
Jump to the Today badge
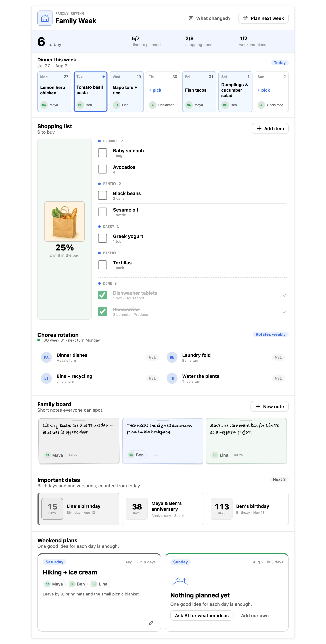coord(279,63)
